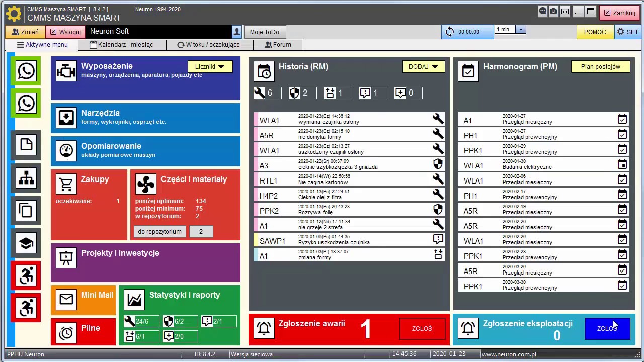Open SAWP1 Ryzyko uszkodzenia czujnika entry
The image size is (644, 362).
[349, 240]
